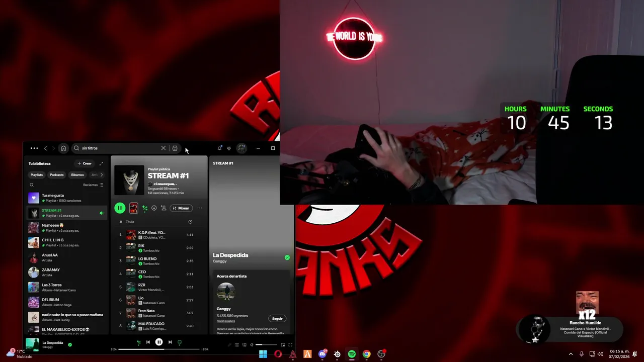Select the Podcasts filter chip
644x362 pixels.
(x=57, y=175)
